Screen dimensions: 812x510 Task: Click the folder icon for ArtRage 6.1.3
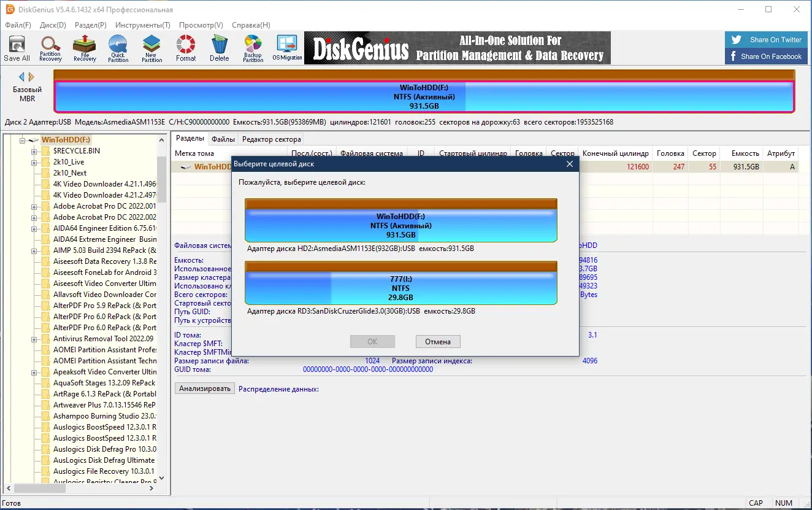(x=45, y=394)
